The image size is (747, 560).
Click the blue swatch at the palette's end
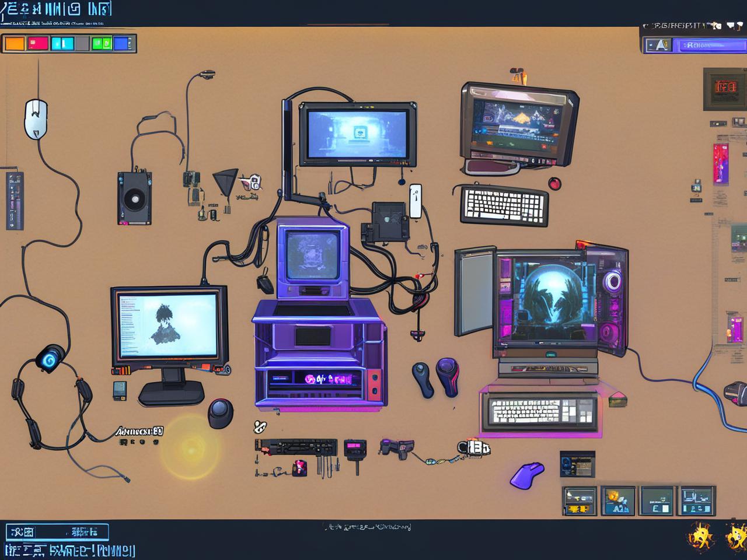point(121,44)
